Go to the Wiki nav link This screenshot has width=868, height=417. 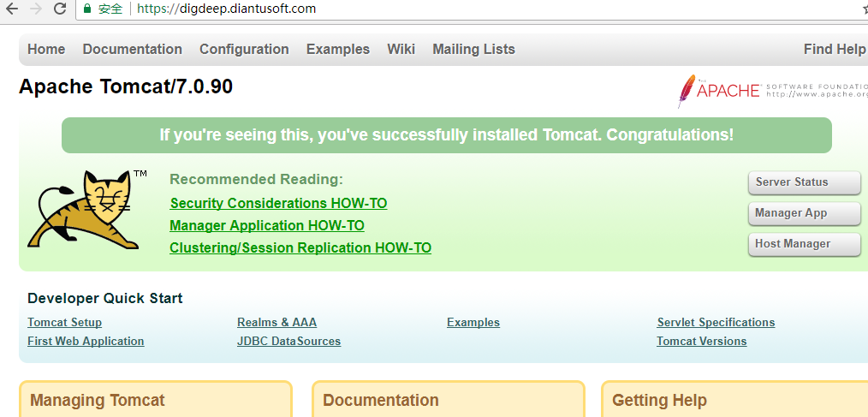point(401,50)
